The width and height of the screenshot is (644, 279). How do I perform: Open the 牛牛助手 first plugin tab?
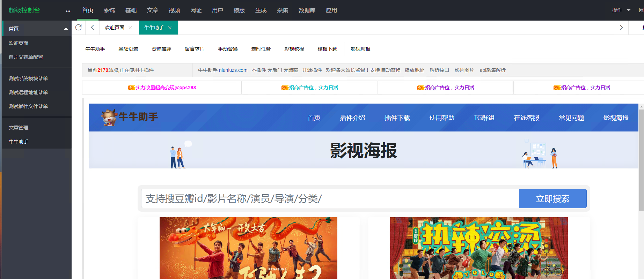(95, 49)
